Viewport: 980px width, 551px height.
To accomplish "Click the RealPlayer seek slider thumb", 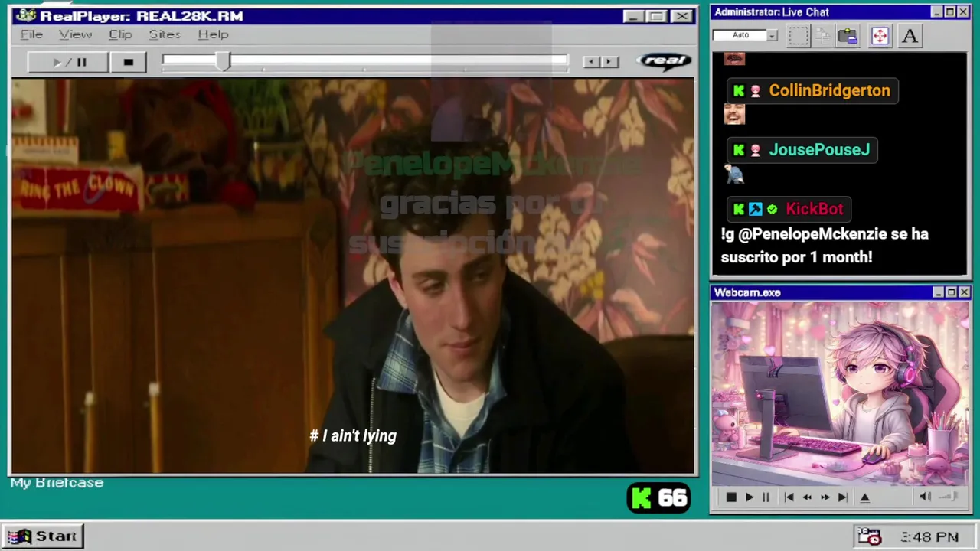I will [x=223, y=62].
